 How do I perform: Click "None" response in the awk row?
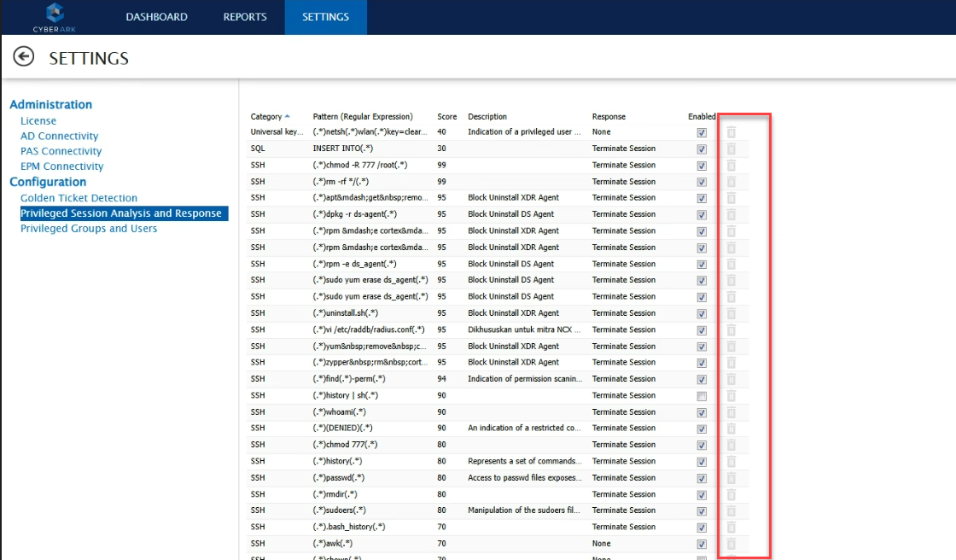click(x=601, y=544)
